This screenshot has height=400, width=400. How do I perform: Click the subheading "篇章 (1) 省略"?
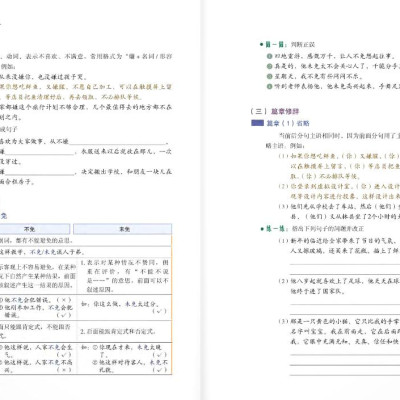point(288,123)
